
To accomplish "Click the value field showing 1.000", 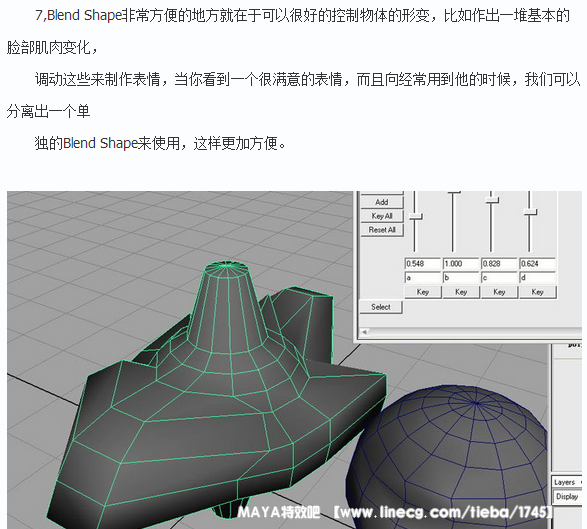I will pos(461,264).
